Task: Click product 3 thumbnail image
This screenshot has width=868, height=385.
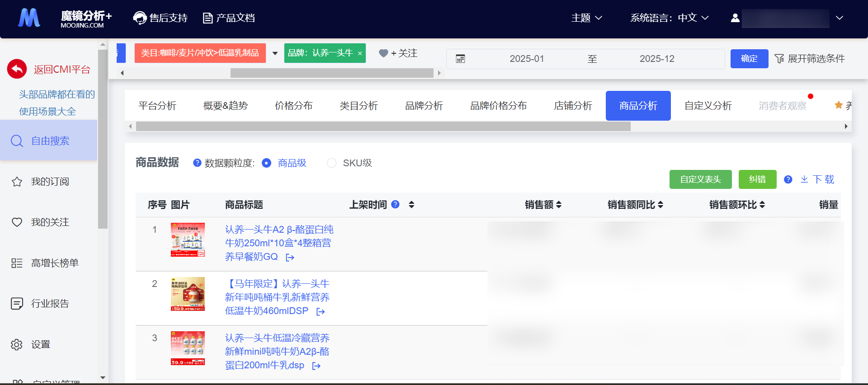Action: click(188, 348)
